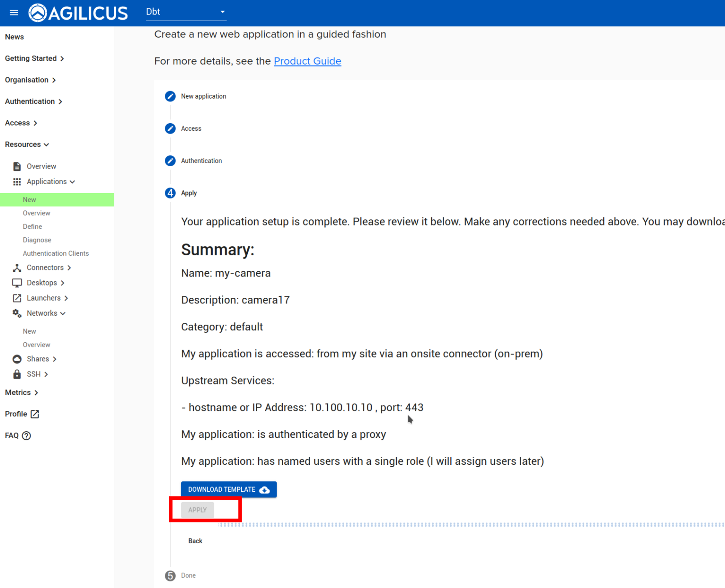Collapse the Applications tree
725x588 pixels.
pyautogui.click(x=72, y=182)
